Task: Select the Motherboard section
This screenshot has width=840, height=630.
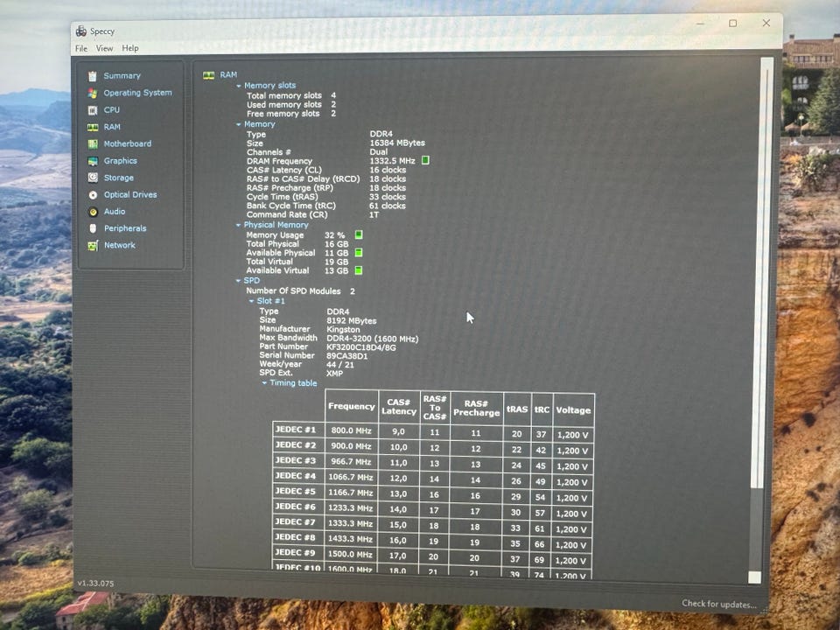Action: (x=128, y=143)
